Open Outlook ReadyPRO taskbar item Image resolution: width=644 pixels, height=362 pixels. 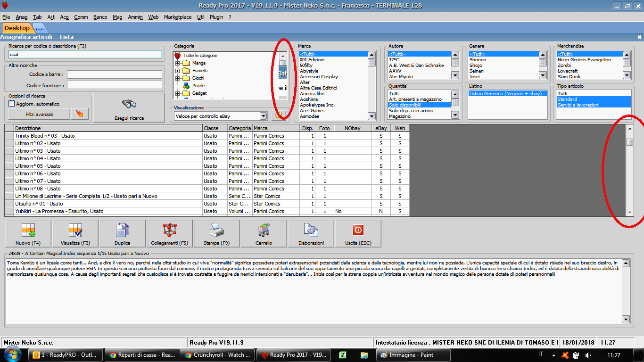coord(65,355)
